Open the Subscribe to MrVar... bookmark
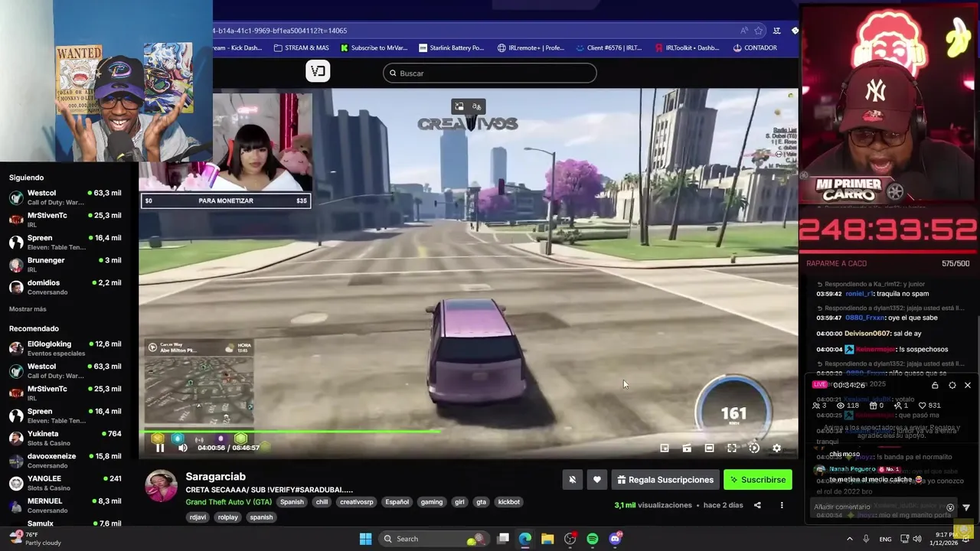The width and height of the screenshot is (980, 551). point(374,47)
